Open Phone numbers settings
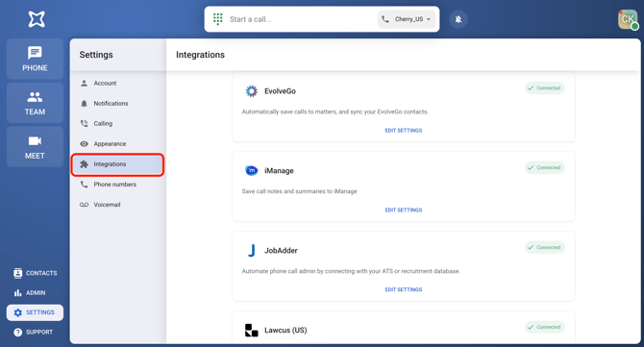644x347 pixels. point(118,185)
